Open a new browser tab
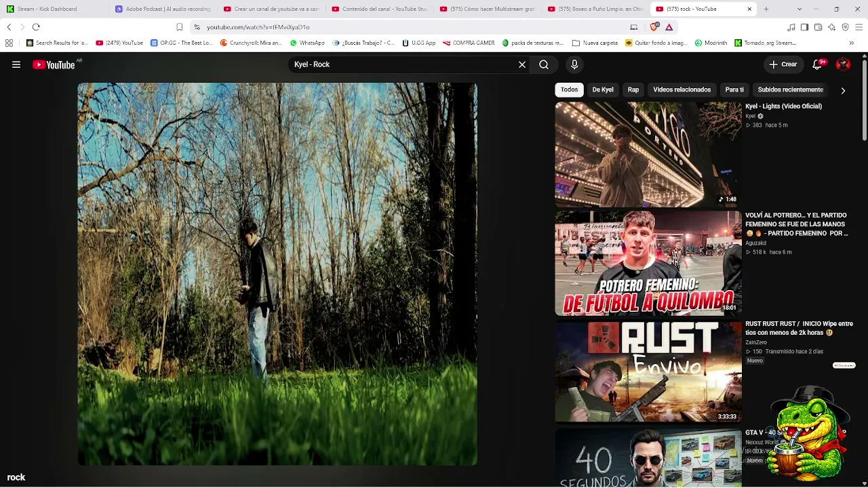868x488 pixels. pos(766,9)
